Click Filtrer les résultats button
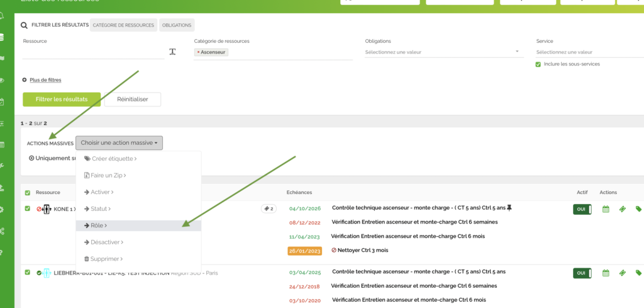This screenshot has width=644, height=308. pos(62,100)
